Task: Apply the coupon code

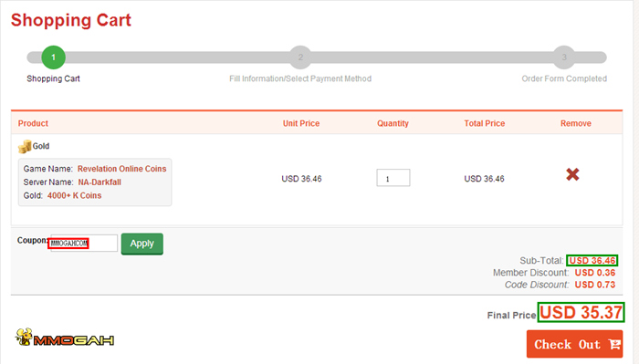Action: (142, 244)
